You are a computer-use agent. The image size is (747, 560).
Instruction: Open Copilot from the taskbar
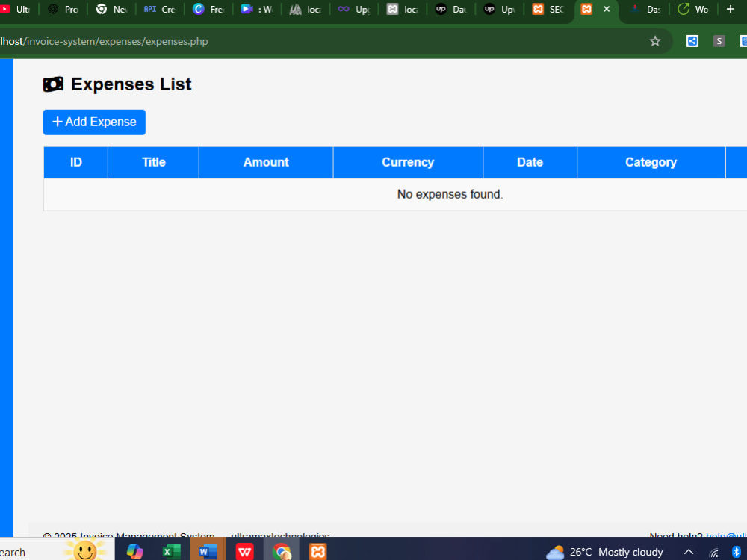pos(134,552)
